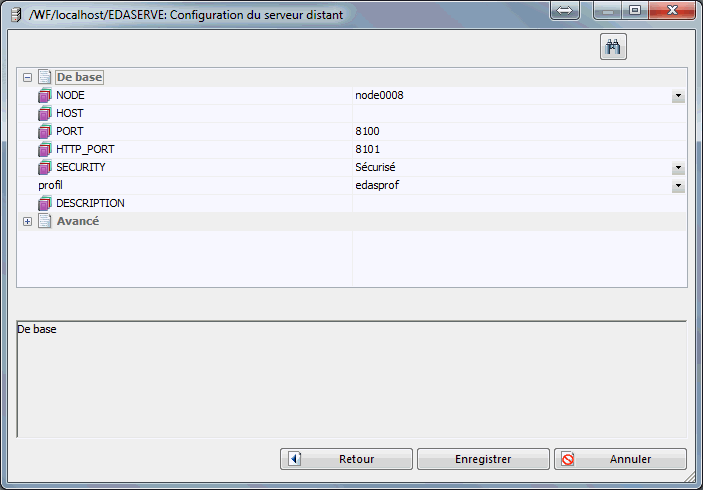Screen dimensions: 703x490
Task: Click the De base description text area
Action: click(x=352, y=379)
